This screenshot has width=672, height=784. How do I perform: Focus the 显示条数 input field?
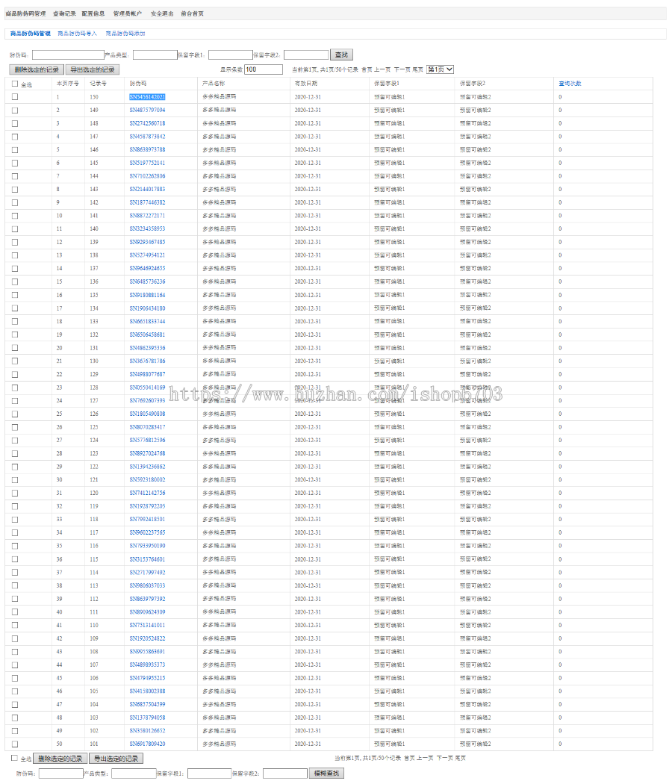(264, 69)
